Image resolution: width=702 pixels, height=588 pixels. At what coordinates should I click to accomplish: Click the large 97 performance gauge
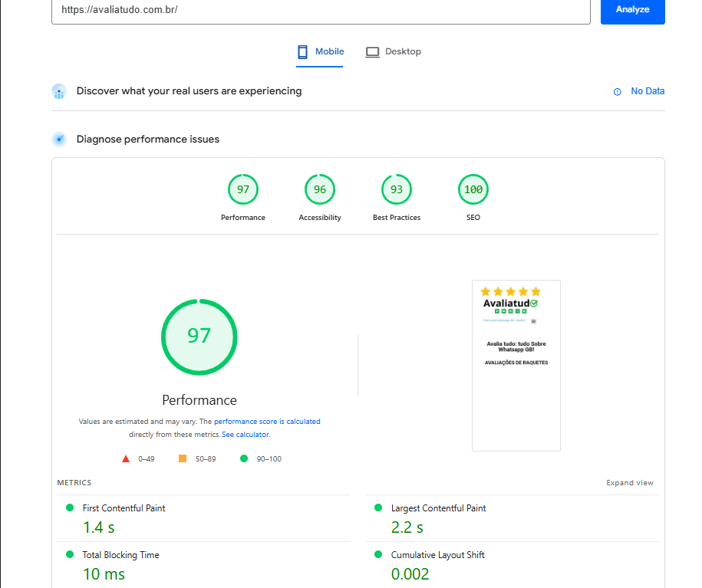199,337
